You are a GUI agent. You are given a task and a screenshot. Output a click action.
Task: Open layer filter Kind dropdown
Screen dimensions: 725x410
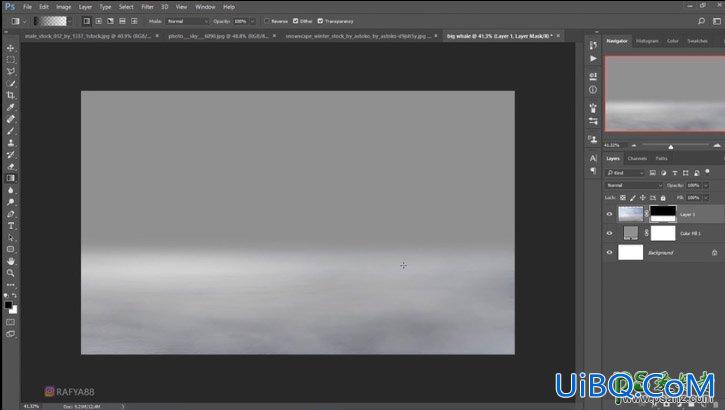625,173
